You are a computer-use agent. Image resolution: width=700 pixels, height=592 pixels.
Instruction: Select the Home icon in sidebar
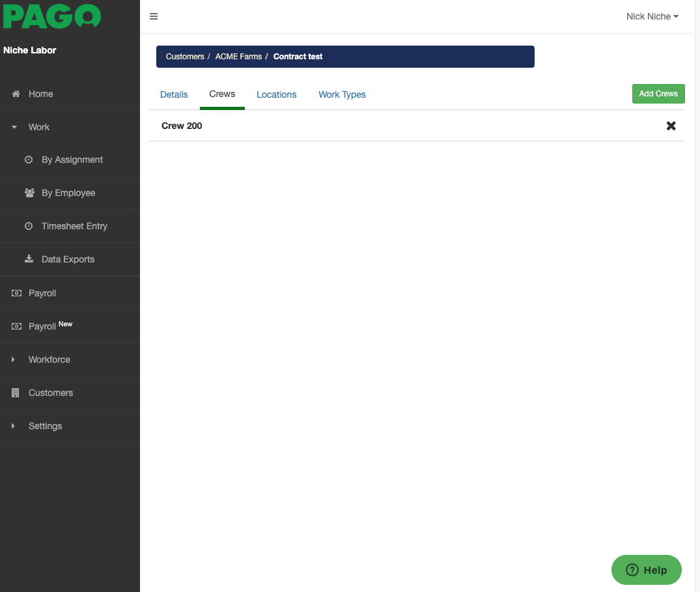tap(14, 94)
